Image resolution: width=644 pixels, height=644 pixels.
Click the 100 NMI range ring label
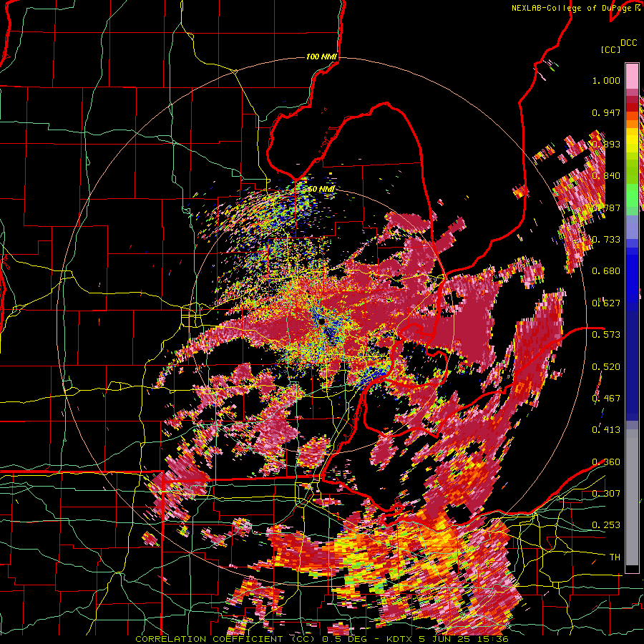(x=321, y=57)
